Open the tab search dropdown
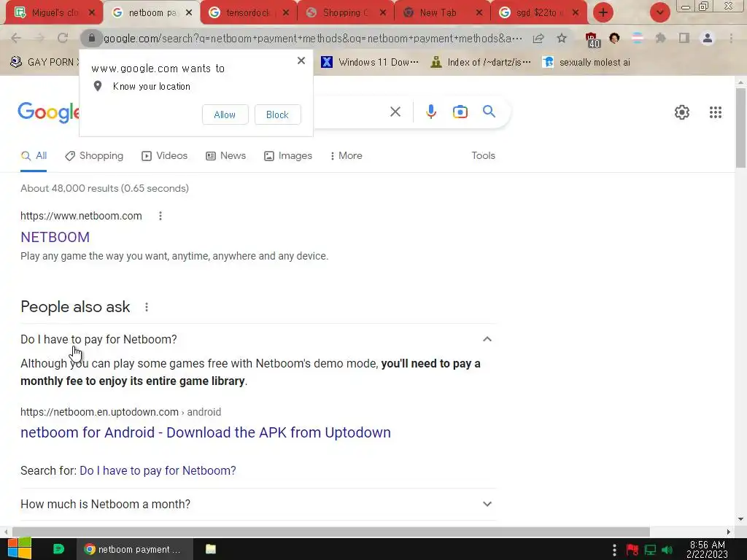 pos(659,13)
